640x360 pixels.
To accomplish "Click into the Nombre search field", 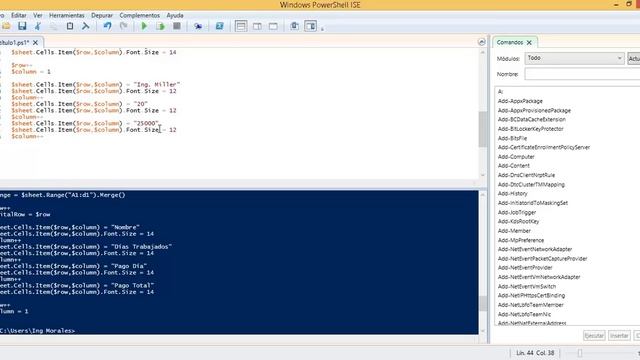I will [x=582, y=74].
